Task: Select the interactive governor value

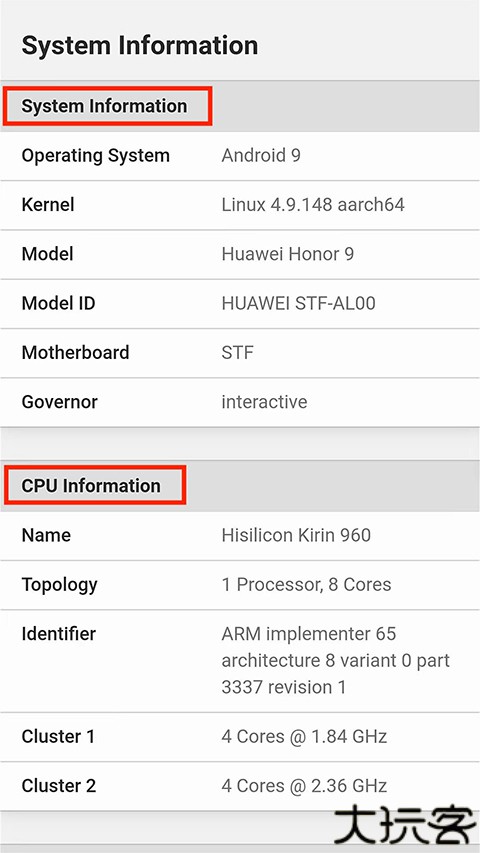Action: (x=264, y=402)
